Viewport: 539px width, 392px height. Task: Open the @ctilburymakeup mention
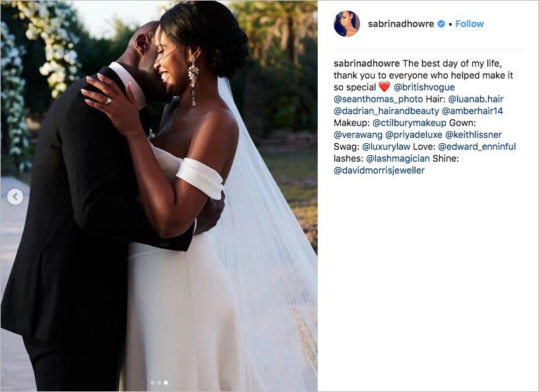[410, 123]
